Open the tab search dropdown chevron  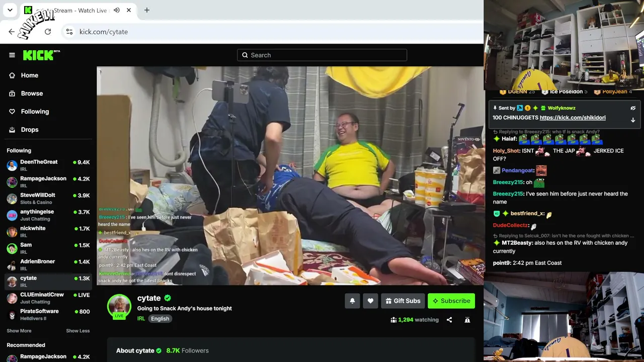pyautogui.click(x=10, y=10)
